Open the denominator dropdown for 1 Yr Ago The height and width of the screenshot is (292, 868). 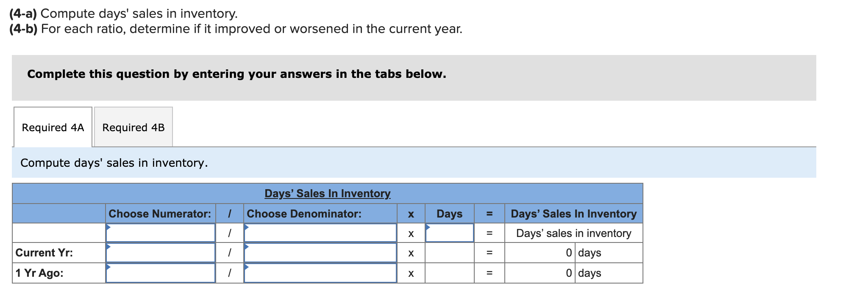tap(320, 273)
